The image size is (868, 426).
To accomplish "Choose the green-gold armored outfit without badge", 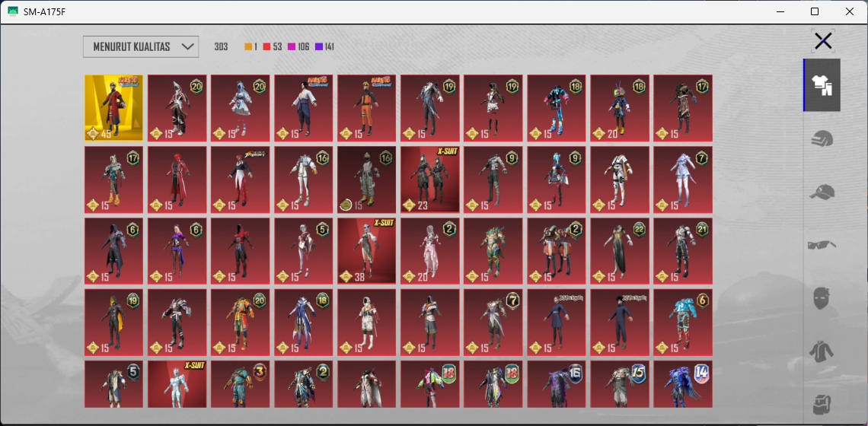I will point(493,250).
